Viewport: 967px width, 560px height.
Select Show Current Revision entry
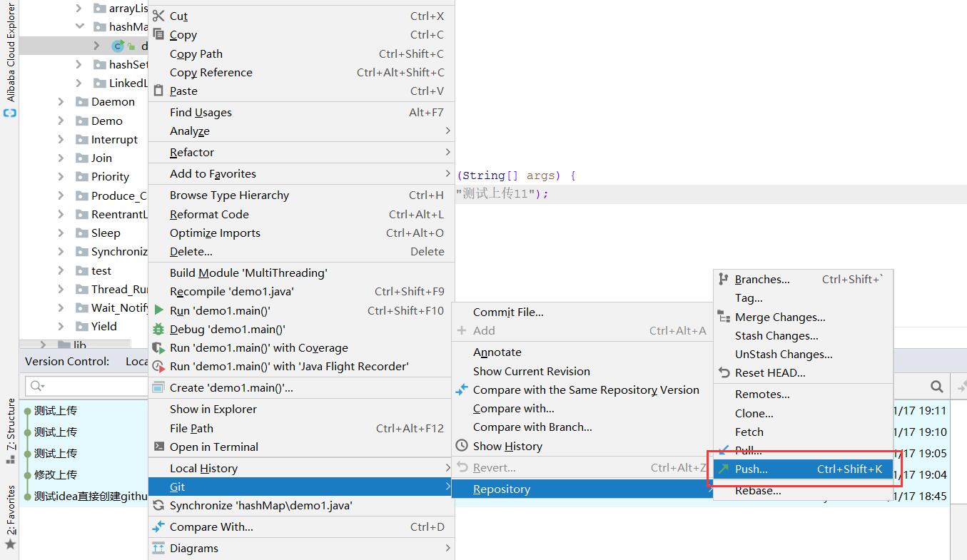[582, 371]
